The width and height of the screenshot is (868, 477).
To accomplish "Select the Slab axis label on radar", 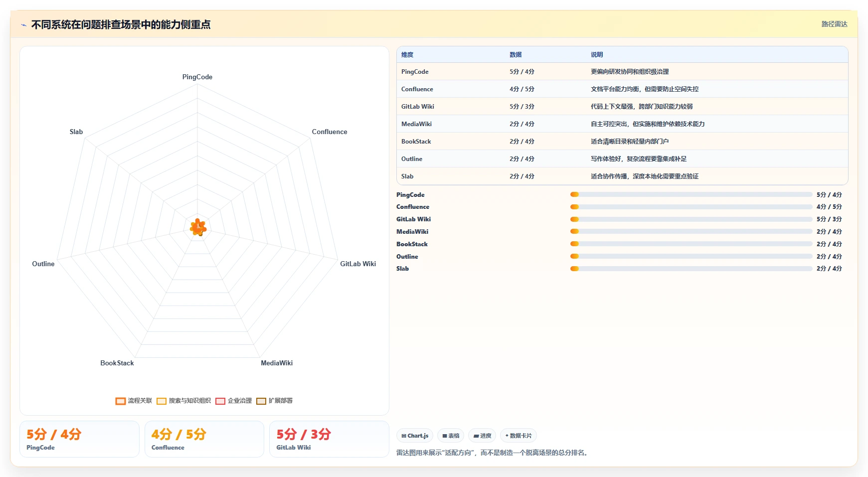I will pos(76,132).
